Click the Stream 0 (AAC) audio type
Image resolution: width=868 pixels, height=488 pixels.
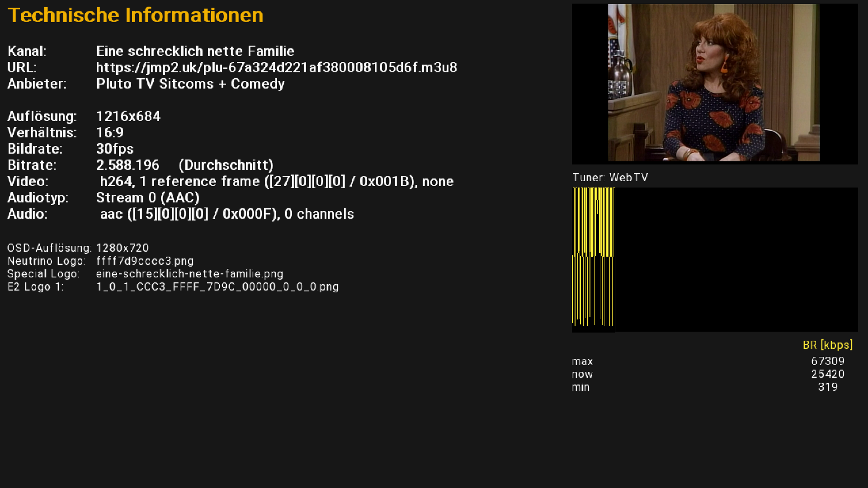(x=148, y=198)
